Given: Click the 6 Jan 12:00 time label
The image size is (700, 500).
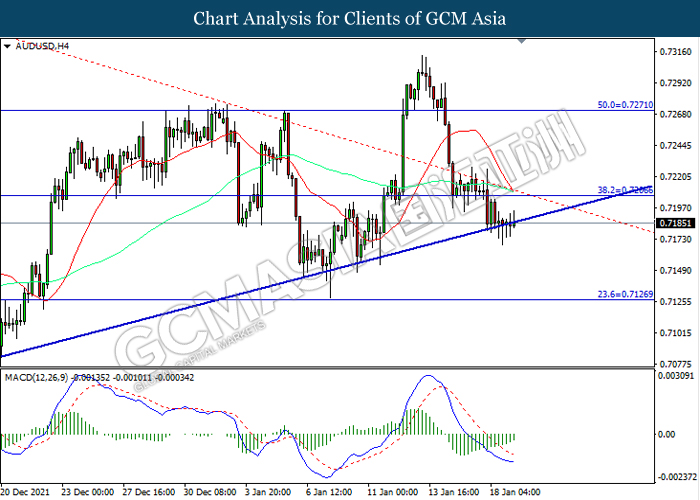Looking at the screenshot, I should coord(329,492).
